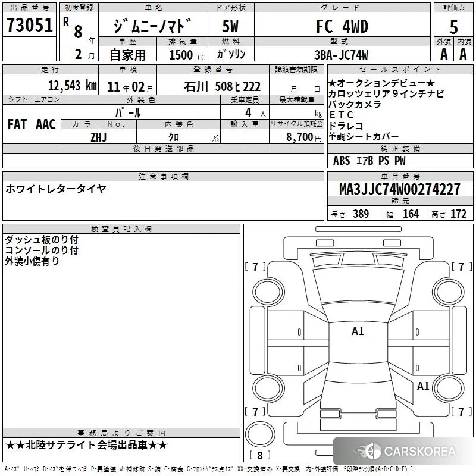The width and height of the screenshot is (476, 476).
Task: Click the overall evaluation score 5
Action: tap(453, 27)
